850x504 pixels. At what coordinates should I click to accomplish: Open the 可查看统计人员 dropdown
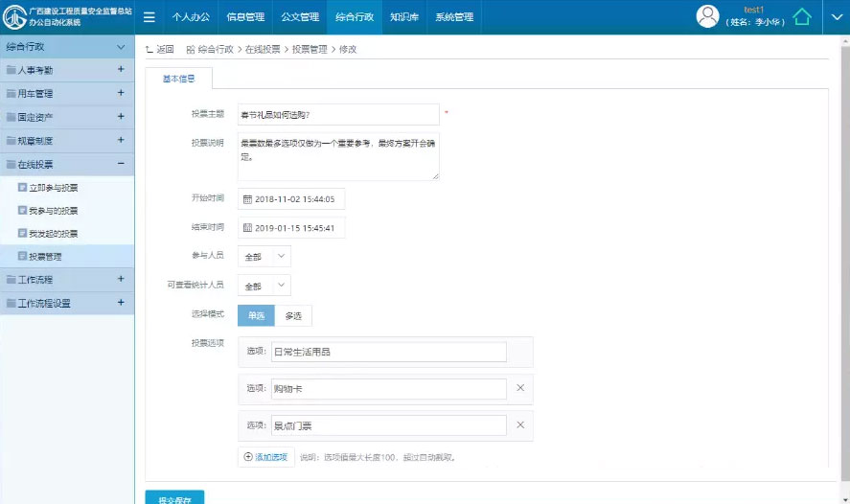[x=264, y=286]
